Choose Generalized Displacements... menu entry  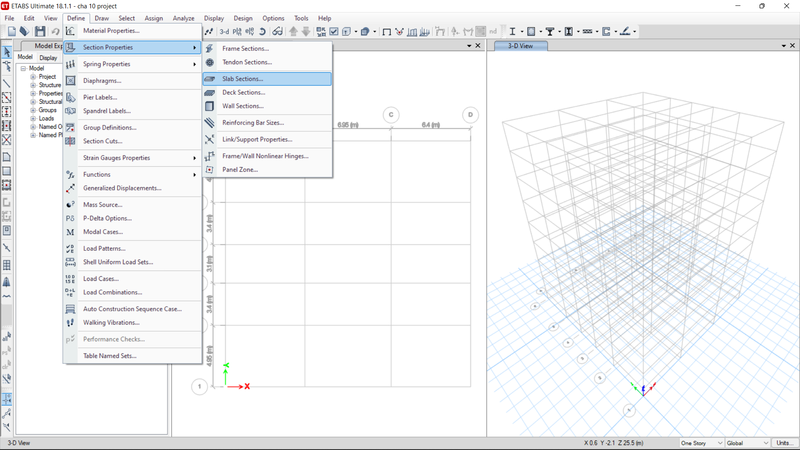pos(132,188)
